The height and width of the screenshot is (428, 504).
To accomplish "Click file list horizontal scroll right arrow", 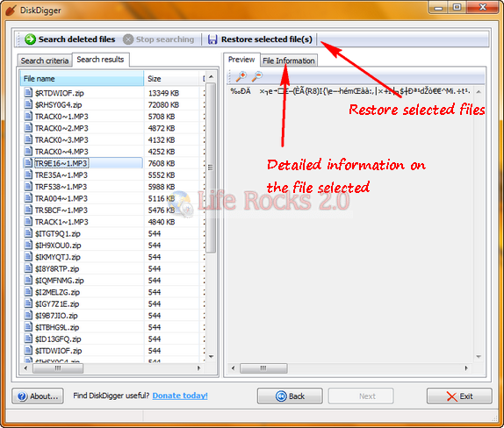I will 198,368.
